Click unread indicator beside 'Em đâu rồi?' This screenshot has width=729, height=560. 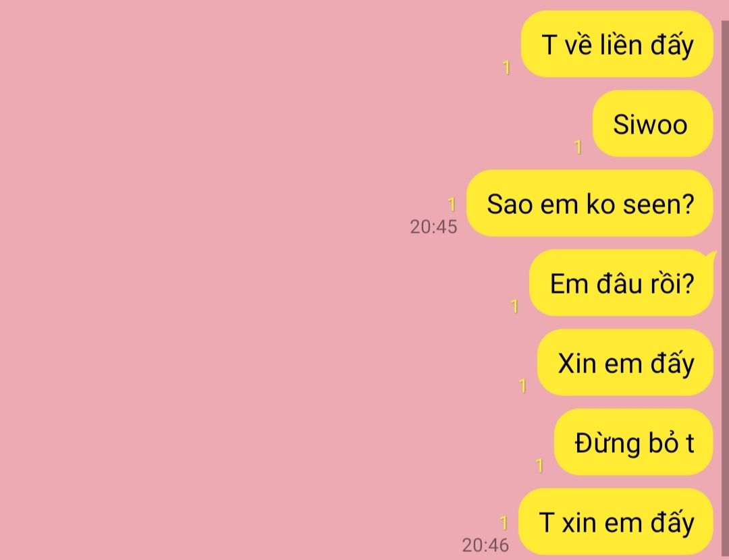514,306
